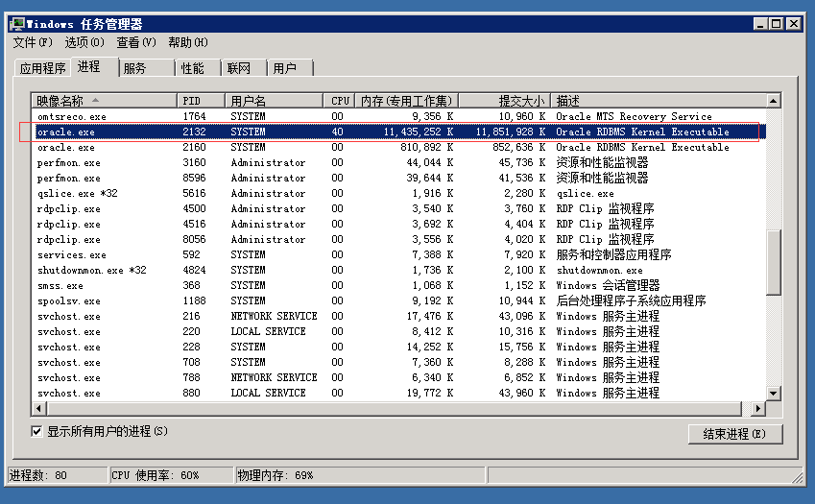Click Oracle MTS Recovery Service description
This screenshot has width=815, height=504.
coord(634,116)
